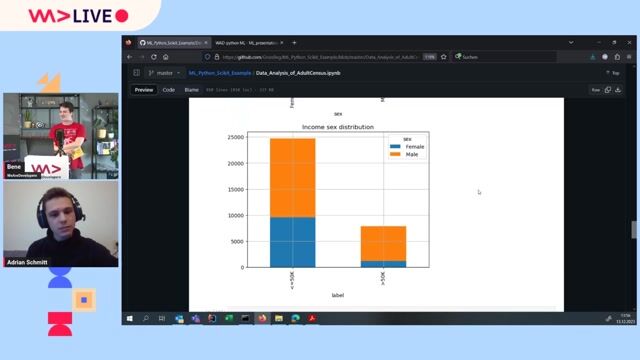Click the Suchen search field
Viewport: 640px width, 360px height.
pos(505,57)
